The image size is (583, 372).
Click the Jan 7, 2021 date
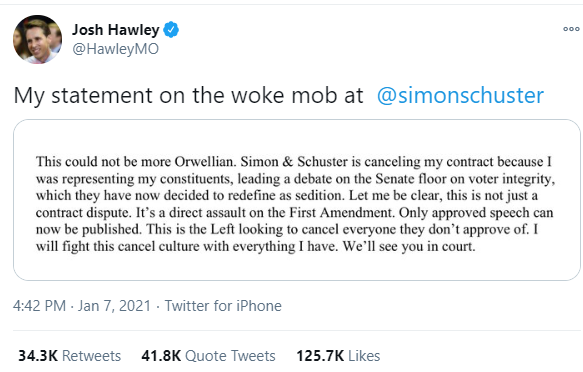[x=114, y=306]
